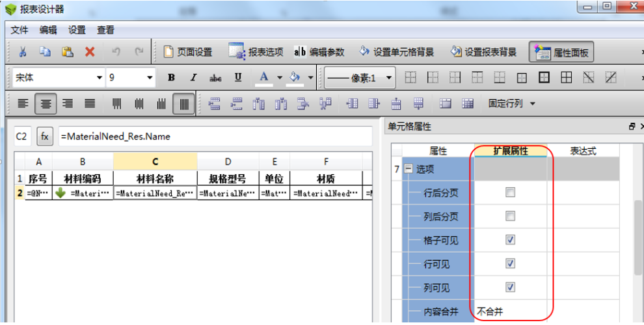The width and height of the screenshot is (644, 325).
Task: Click the 报表选项 button
Action: point(256,52)
